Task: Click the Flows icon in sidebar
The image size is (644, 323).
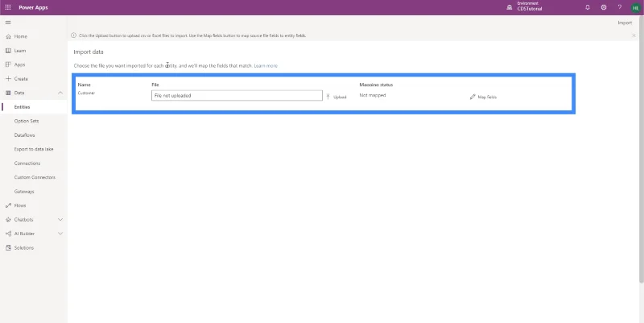Action: (8, 205)
